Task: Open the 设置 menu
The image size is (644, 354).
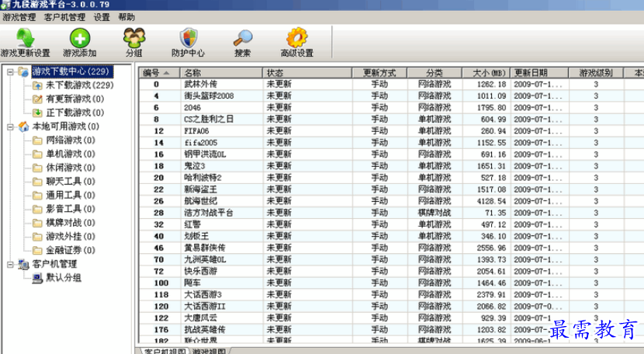Action: (x=102, y=17)
